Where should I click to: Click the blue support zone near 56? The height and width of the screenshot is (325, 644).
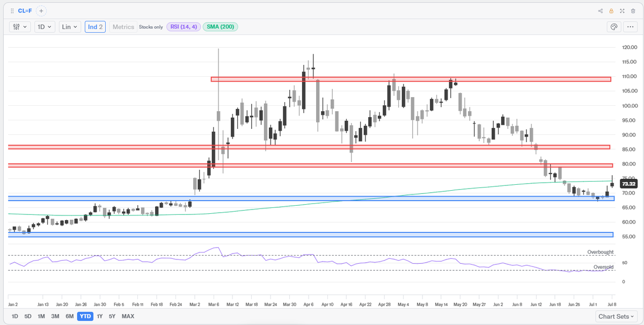[310, 234]
